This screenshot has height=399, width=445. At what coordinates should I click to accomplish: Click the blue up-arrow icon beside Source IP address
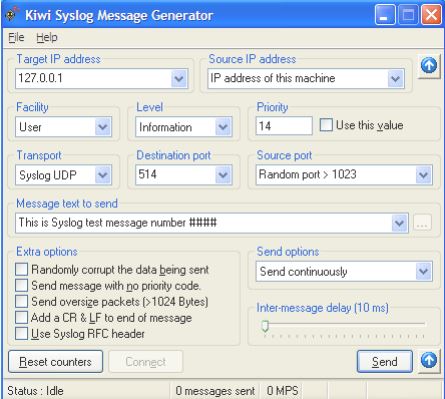coord(429,65)
